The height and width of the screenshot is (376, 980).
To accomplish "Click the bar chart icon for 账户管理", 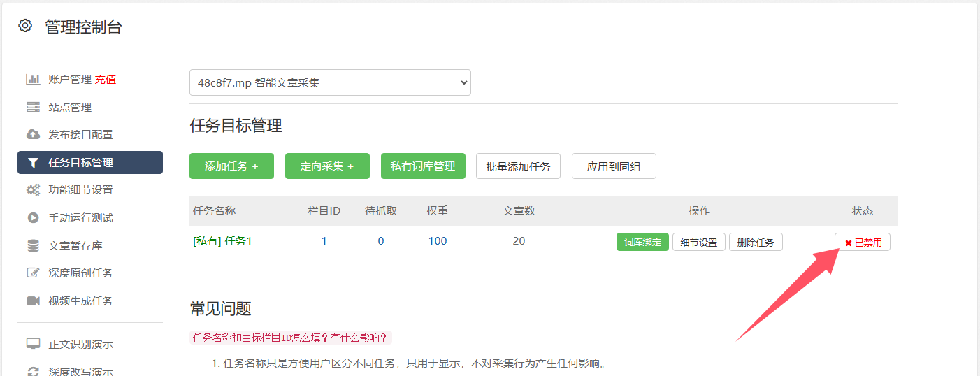I will pos(33,80).
